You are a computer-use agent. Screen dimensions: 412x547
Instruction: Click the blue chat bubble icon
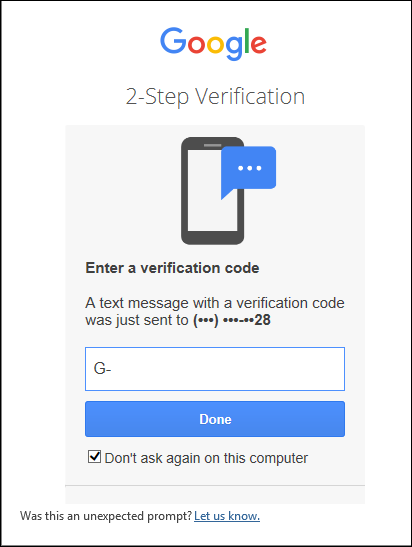point(248,173)
